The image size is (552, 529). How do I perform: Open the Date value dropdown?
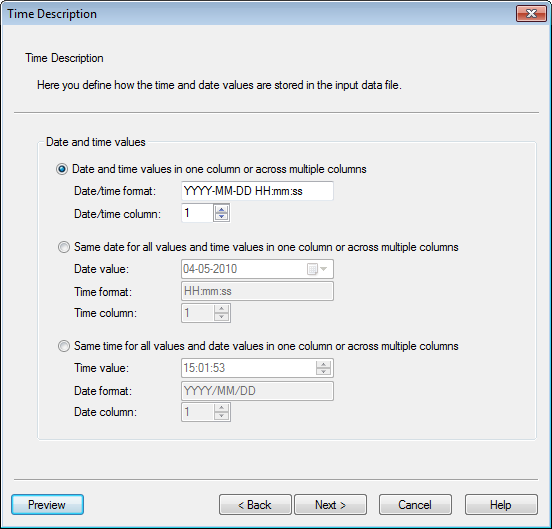(324, 269)
